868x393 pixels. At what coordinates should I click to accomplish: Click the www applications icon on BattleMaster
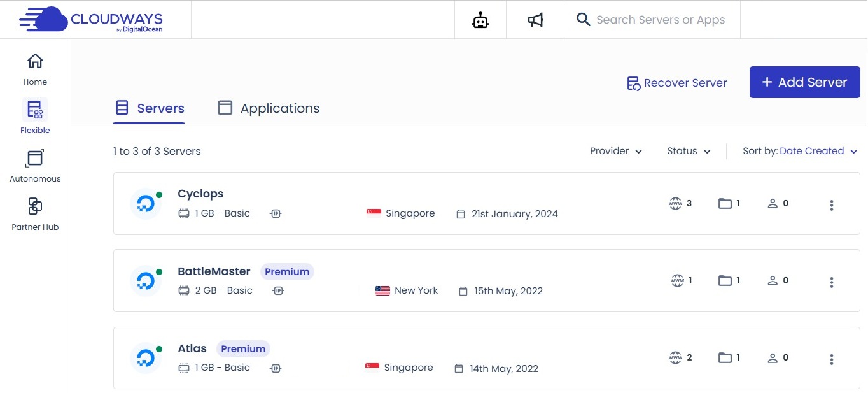676,280
